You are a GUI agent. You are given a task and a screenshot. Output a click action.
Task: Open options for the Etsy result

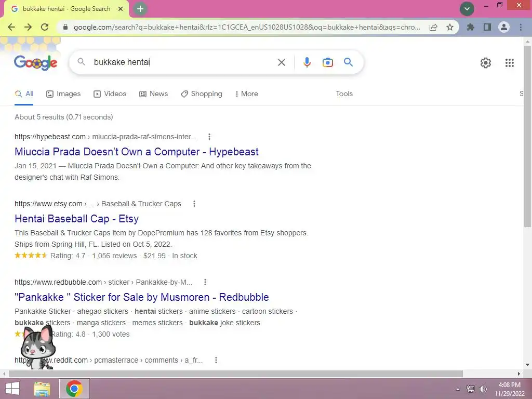click(194, 204)
